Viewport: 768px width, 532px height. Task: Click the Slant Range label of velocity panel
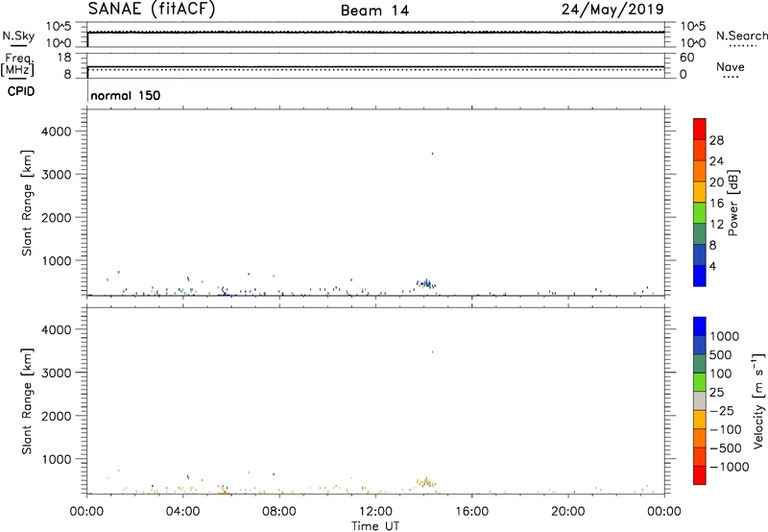point(27,401)
